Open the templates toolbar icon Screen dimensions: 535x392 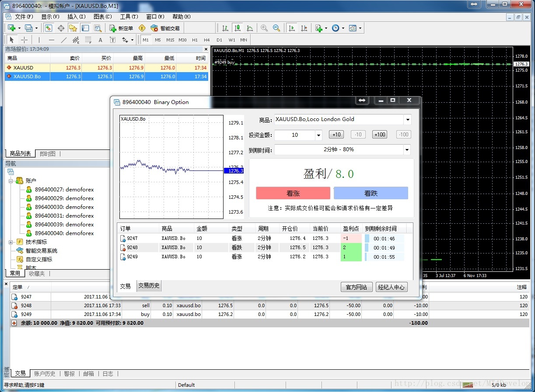tap(353, 28)
